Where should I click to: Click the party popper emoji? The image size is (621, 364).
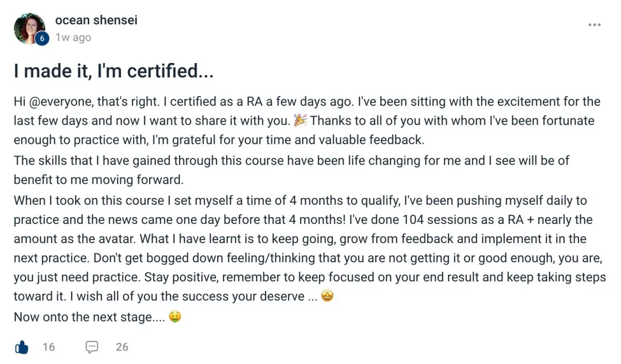pos(300,120)
